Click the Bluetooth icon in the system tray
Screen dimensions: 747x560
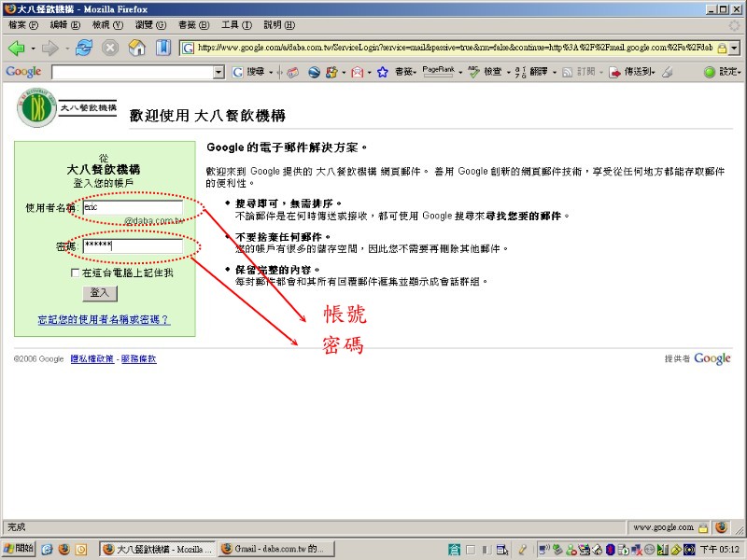click(611, 550)
